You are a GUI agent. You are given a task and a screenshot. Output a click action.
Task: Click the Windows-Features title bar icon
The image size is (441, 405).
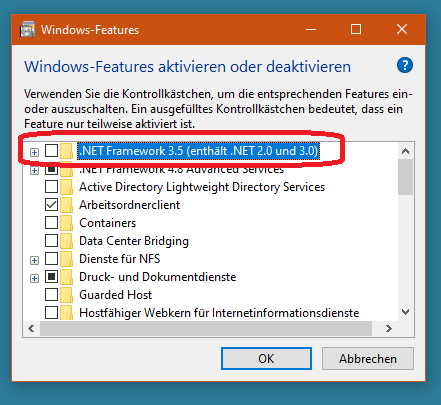(27, 29)
